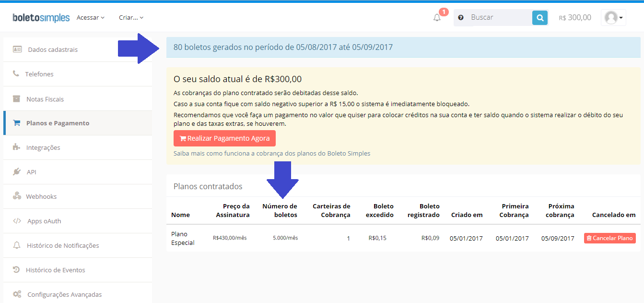Screen dimensions: 644x303
Task: Click the Cancelado em column header
Action: (614, 215)
